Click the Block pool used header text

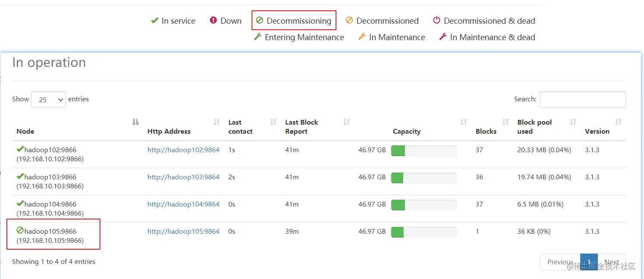535,127
